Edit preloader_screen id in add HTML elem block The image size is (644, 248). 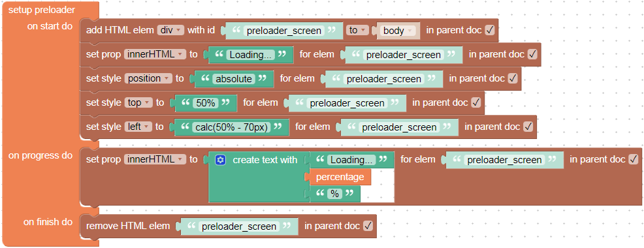click(283, 31)
